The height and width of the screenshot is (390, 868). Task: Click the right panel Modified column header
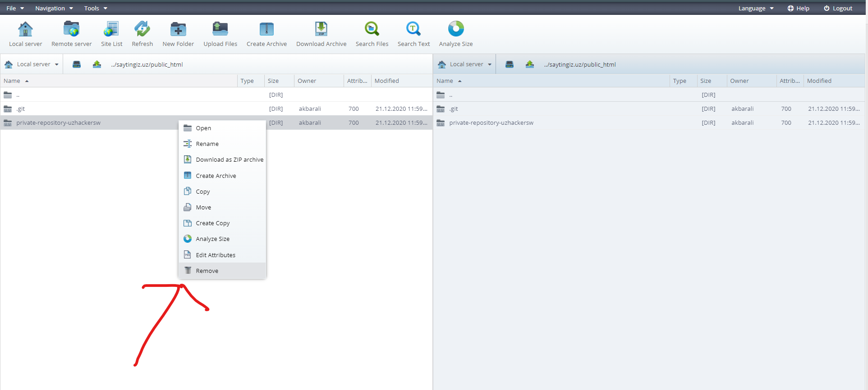pyautogui.click(x=834, y=81)
